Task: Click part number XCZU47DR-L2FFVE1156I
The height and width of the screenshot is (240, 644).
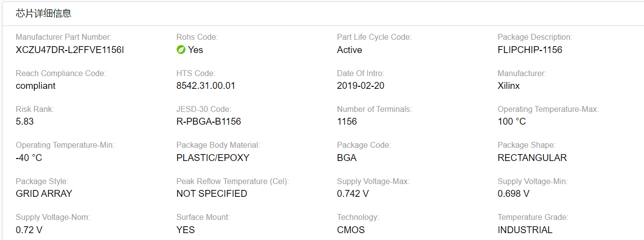Action: tap(70, 50)
